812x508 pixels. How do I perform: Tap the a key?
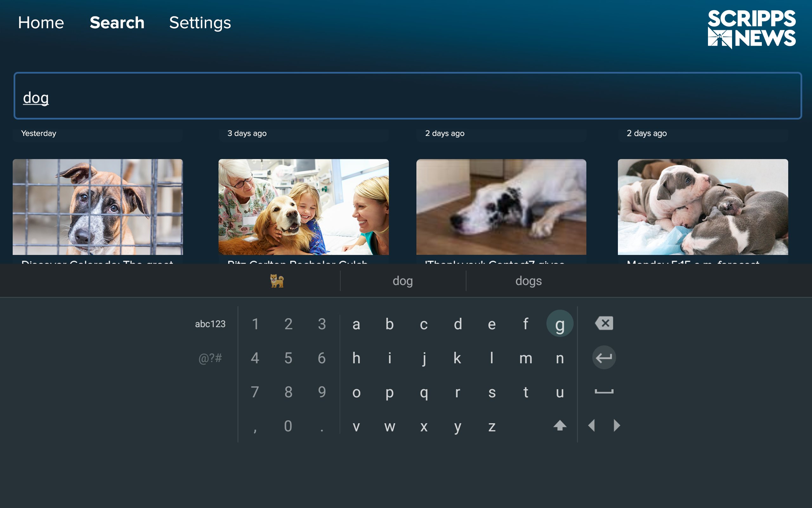point(356,324)
